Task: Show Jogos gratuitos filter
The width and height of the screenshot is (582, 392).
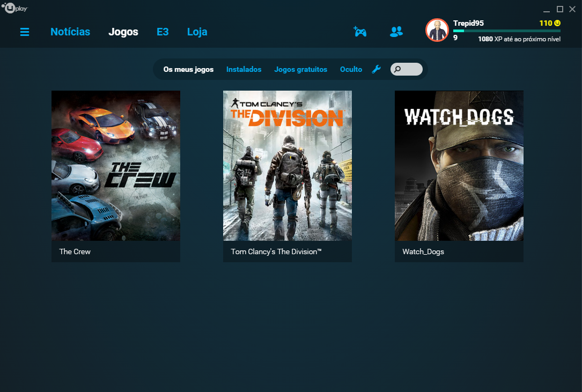Action: [x=300, y=69]
